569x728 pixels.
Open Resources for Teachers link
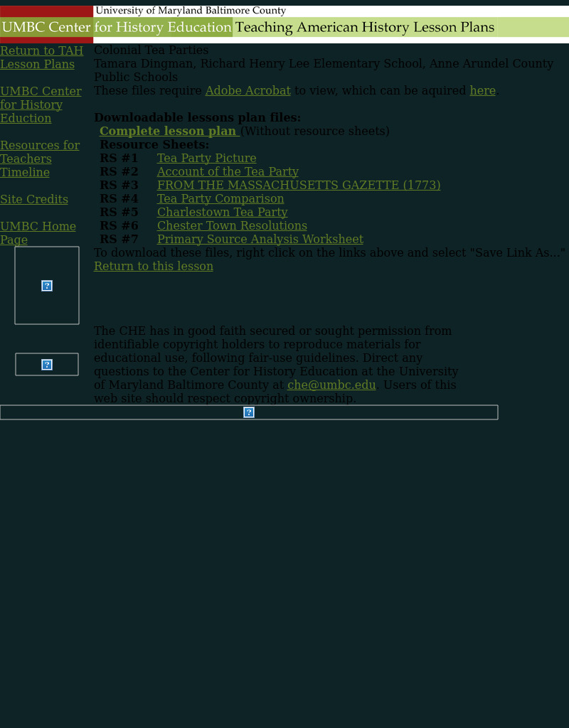point(39,152)
